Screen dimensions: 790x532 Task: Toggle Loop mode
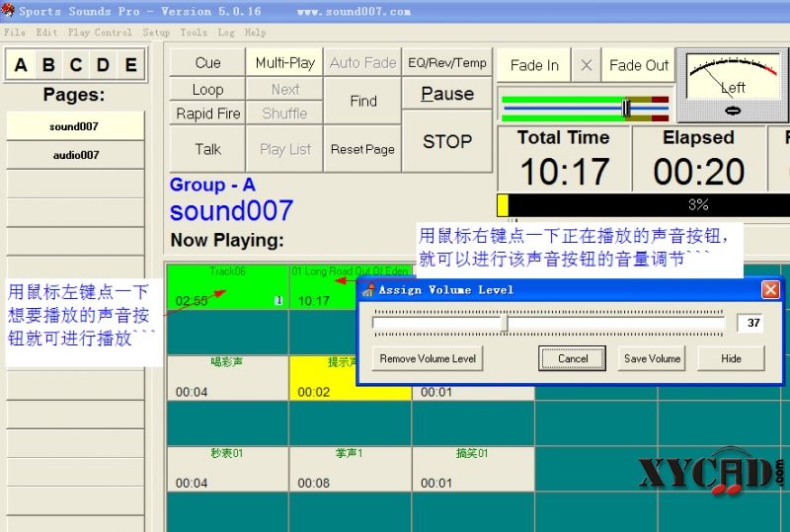click(x=207, y=89)
